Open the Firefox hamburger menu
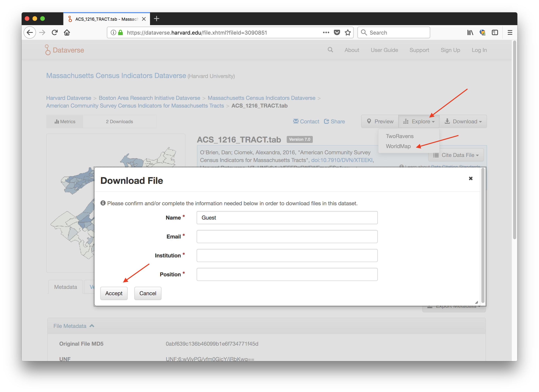This screenshot has width=539, height=392. point(510,32)
